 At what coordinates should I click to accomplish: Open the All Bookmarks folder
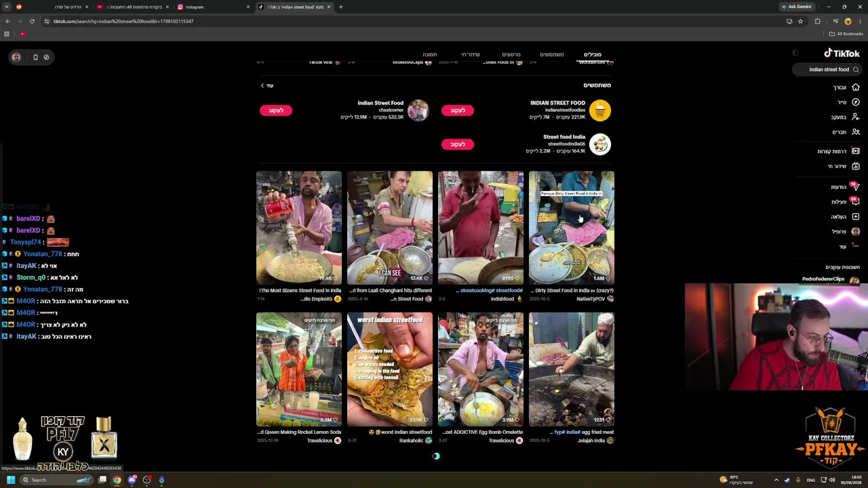point(847,34)
